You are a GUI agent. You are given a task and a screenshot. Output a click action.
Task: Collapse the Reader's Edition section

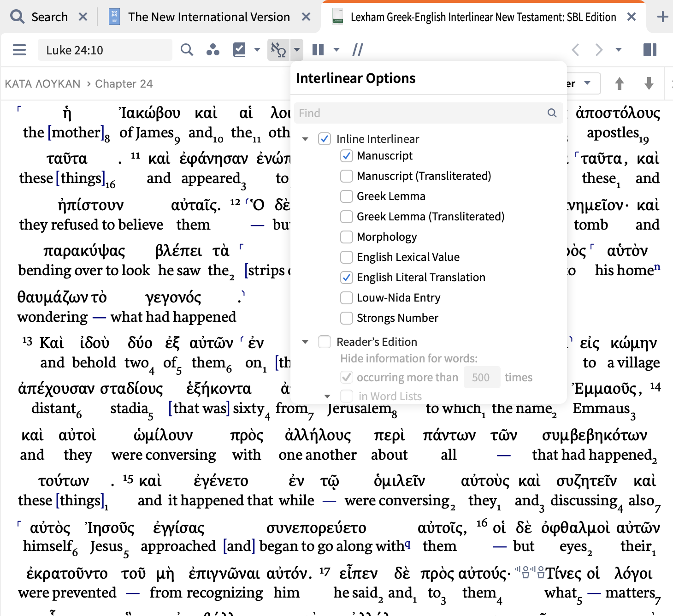(x=305, y=342)
